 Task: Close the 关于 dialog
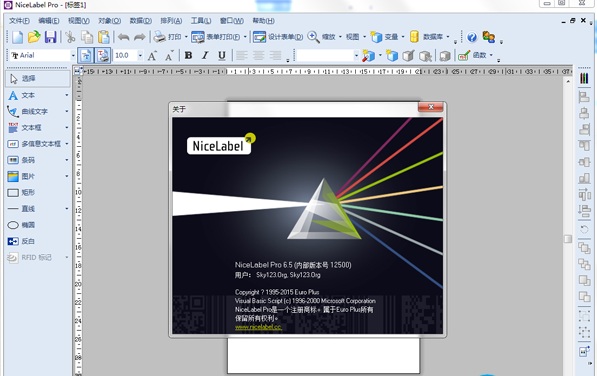(x=431, y=107)
